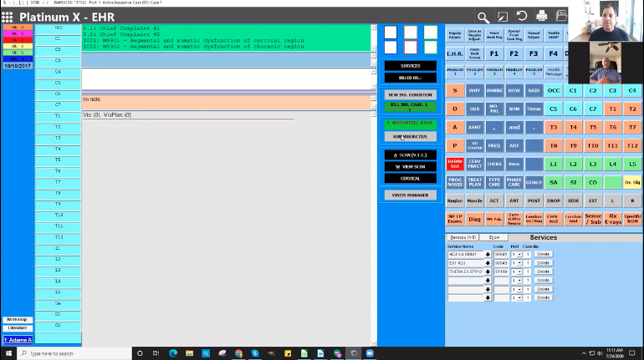644x360 pixels.
Task: Click the cyan C5 key in keypad
Action: tap(553, 109)
